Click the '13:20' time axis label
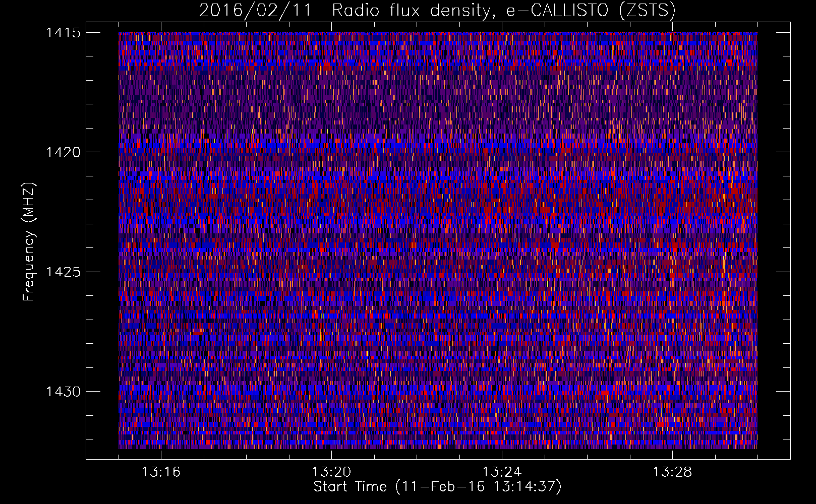 click(x=331, y=472)
